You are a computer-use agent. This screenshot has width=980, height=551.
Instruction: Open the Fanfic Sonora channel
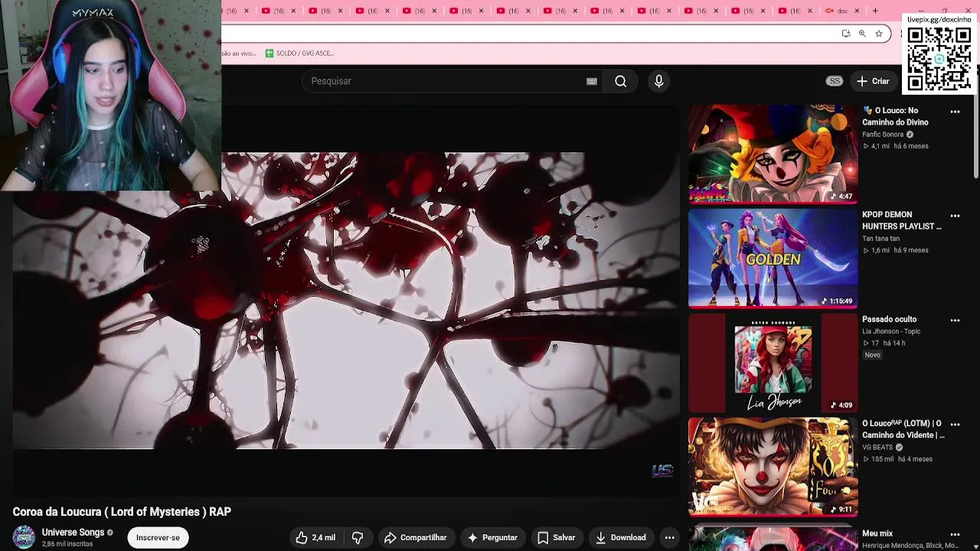pyautogui.click(x=883, y=135)
